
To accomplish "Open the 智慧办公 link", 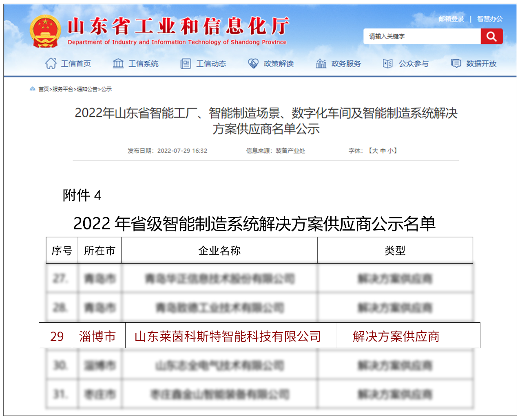I will [x=490, y=19].
